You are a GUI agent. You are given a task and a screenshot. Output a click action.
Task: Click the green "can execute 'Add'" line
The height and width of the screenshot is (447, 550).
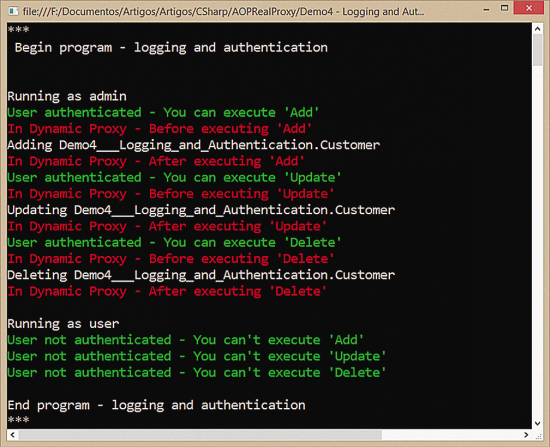(x=163, y=113)
